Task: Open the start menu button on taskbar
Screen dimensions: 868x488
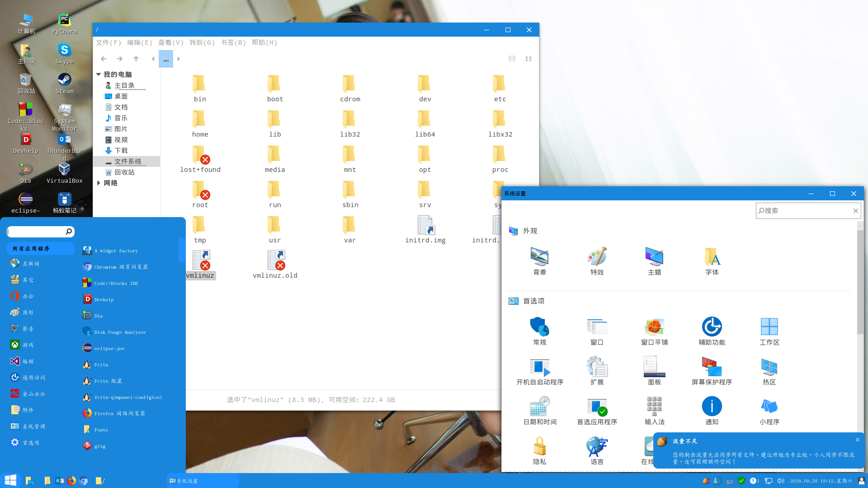Action: point(10,480)
